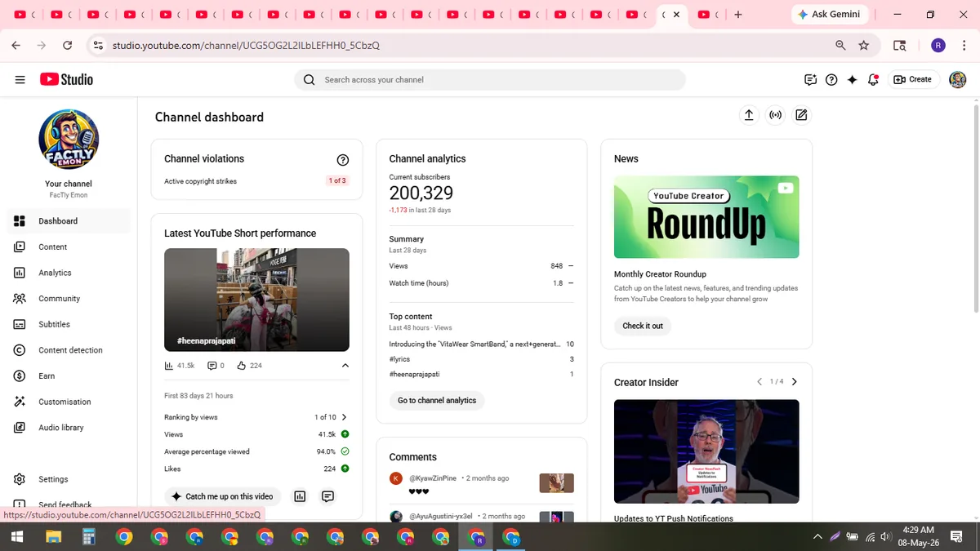Open Content in the sidebar
This screenshot has height=551, width=980.
point(69,247)
